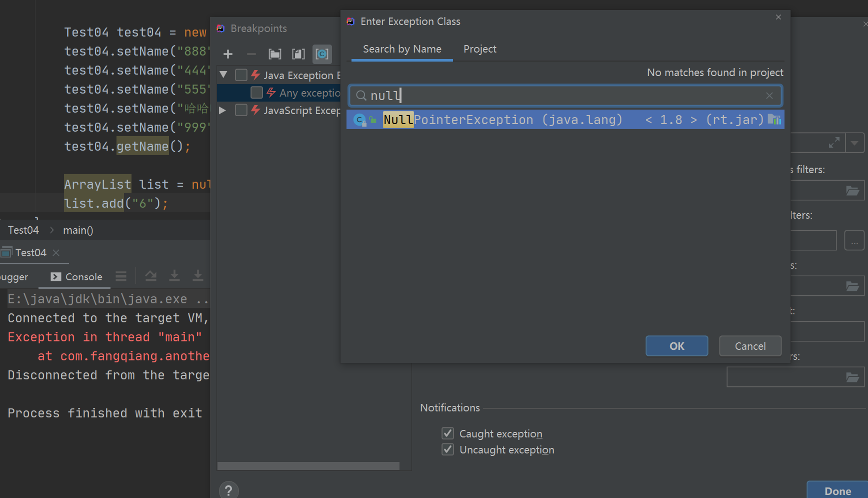The height and width of the screenshot is (498, 868).
Task: Browse folder icon in lower filters row
Action: click(x=852, y=286)
